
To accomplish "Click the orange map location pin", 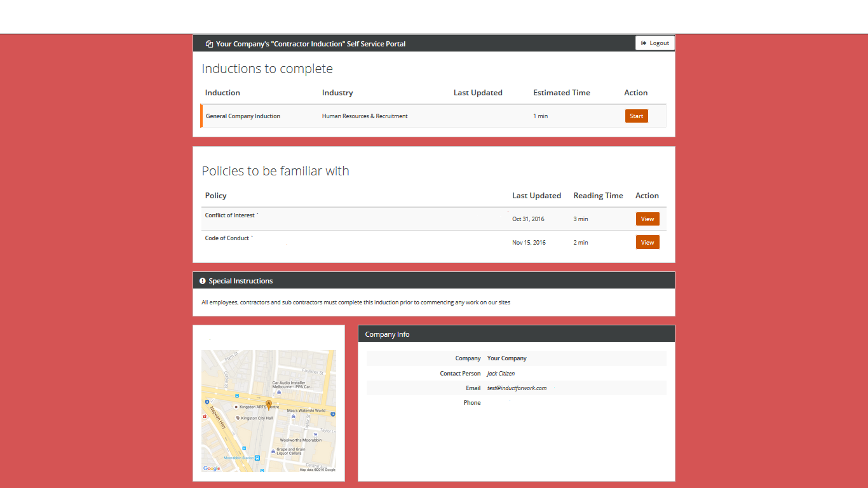I will (269, 405).
